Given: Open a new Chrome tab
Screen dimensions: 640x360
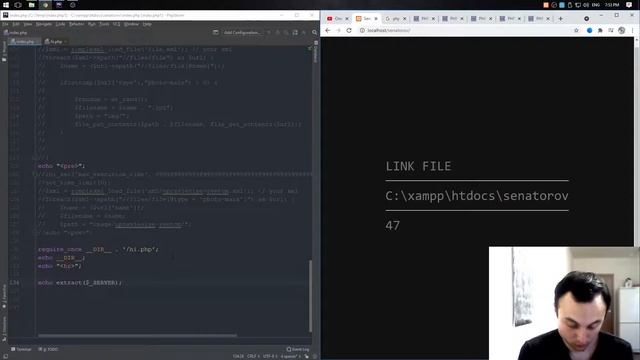Looking at the screenshot, I should pos(560,19).
